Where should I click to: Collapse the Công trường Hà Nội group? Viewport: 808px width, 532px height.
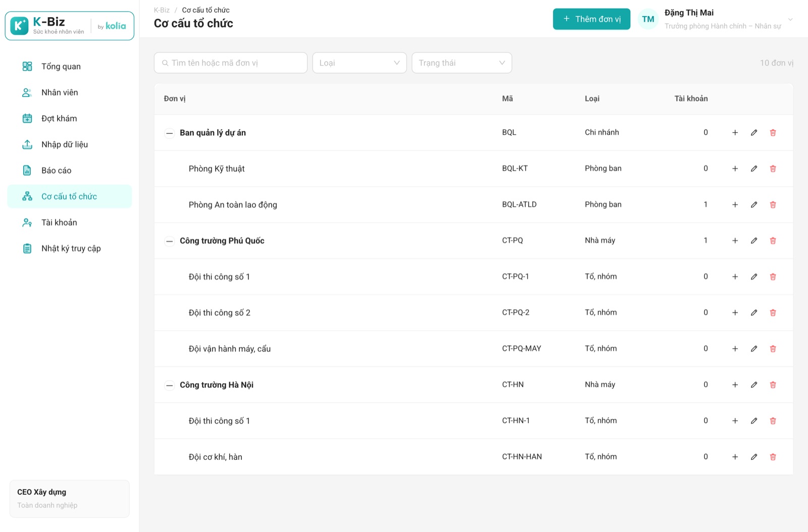point(170,385)
